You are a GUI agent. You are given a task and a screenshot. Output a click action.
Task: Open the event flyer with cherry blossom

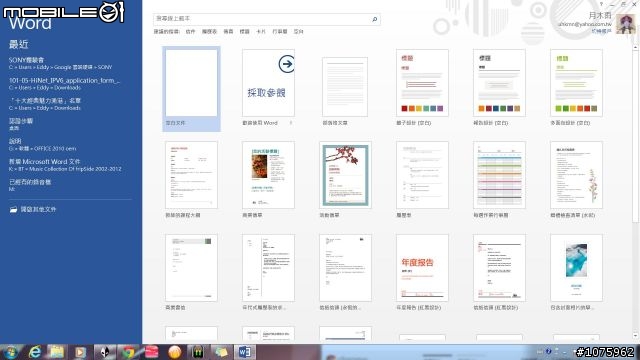345,175
